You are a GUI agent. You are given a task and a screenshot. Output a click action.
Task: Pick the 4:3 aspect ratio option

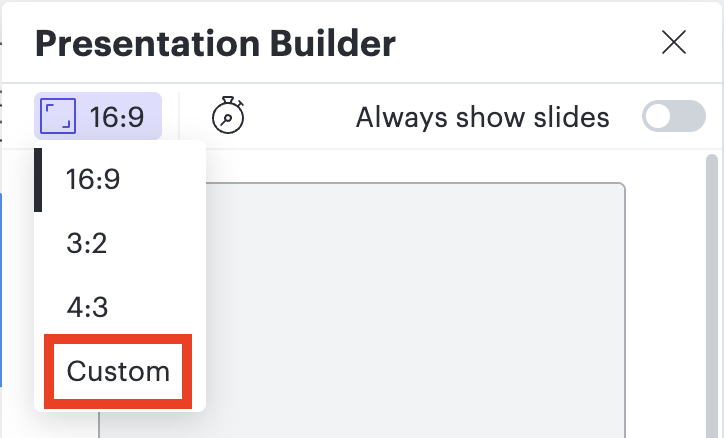click(87, 308)
